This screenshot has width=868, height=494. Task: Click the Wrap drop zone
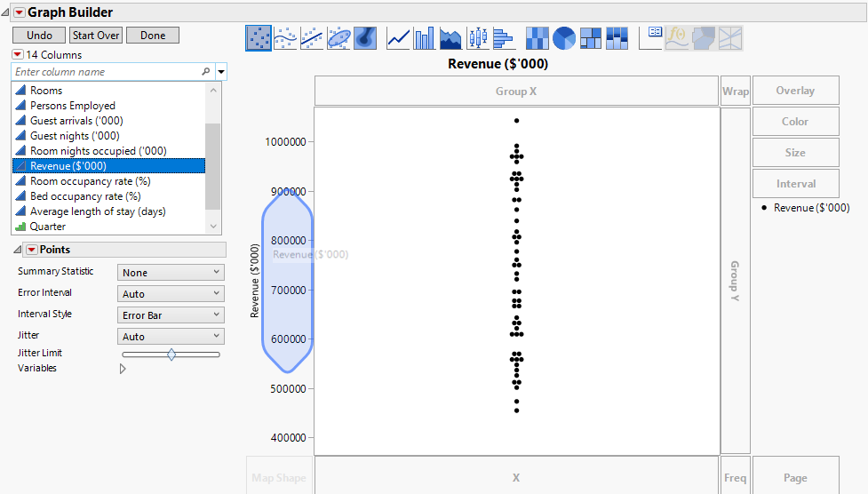tap(736, 91)
